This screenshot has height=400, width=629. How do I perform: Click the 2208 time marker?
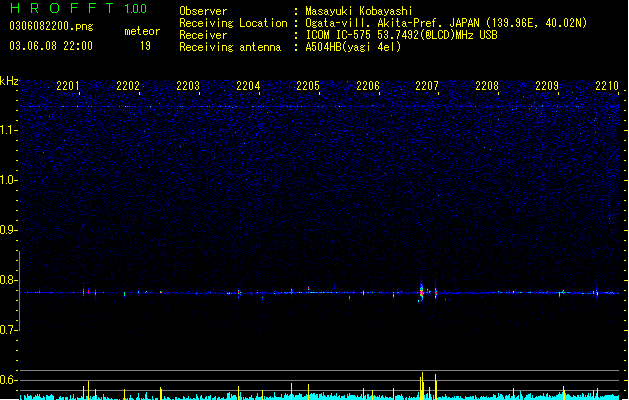coord(487,86)
